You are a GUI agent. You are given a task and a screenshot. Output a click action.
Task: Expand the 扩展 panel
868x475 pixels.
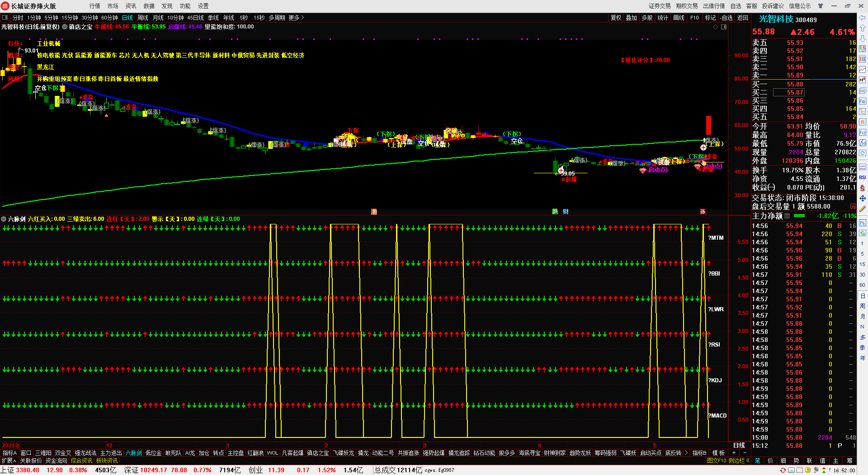point(9,461)
